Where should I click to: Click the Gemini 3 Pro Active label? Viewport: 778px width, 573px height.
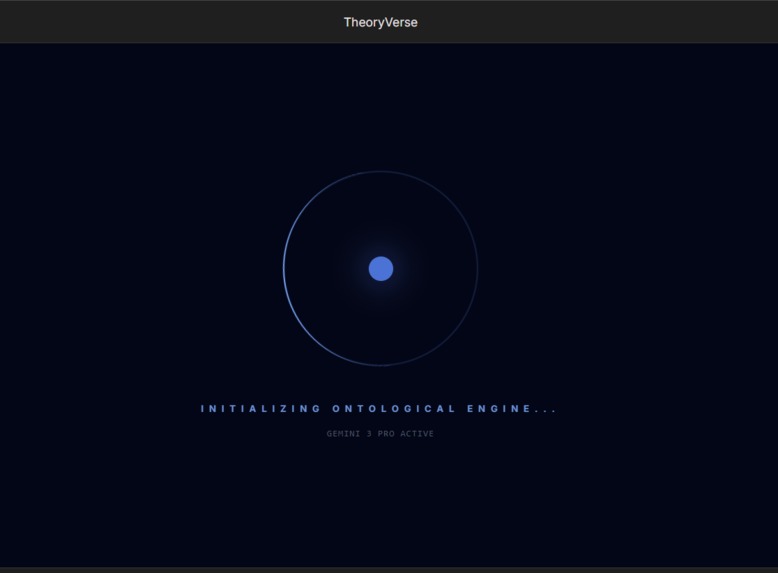tap(380, 434)
